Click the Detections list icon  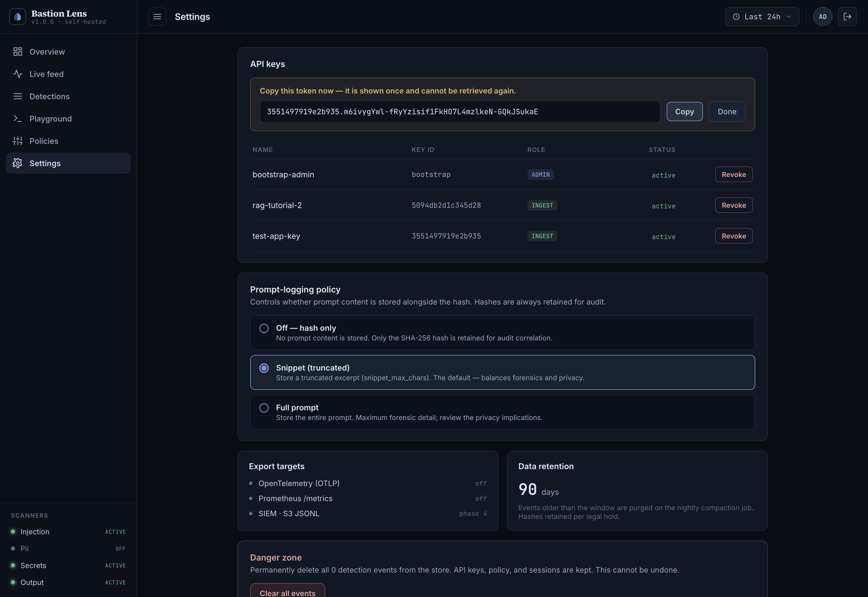click(17, 96)
